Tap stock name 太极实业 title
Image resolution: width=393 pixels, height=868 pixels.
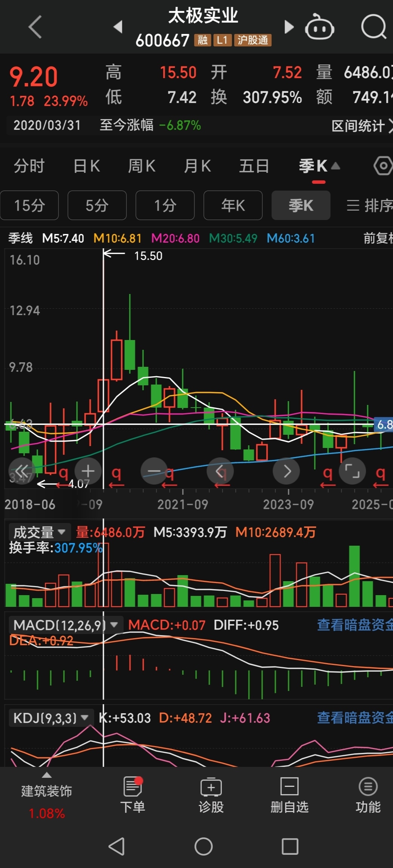[203, 16]
